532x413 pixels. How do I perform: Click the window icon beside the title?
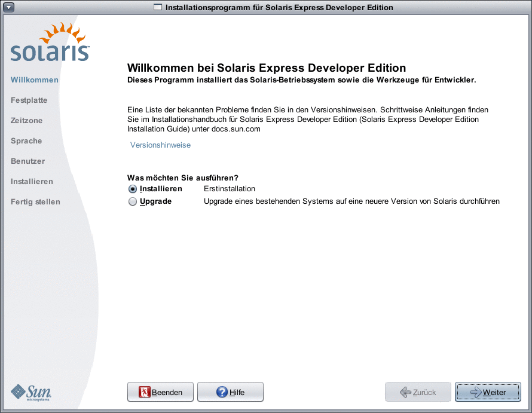pyautogui.click(x=158, y=7)
